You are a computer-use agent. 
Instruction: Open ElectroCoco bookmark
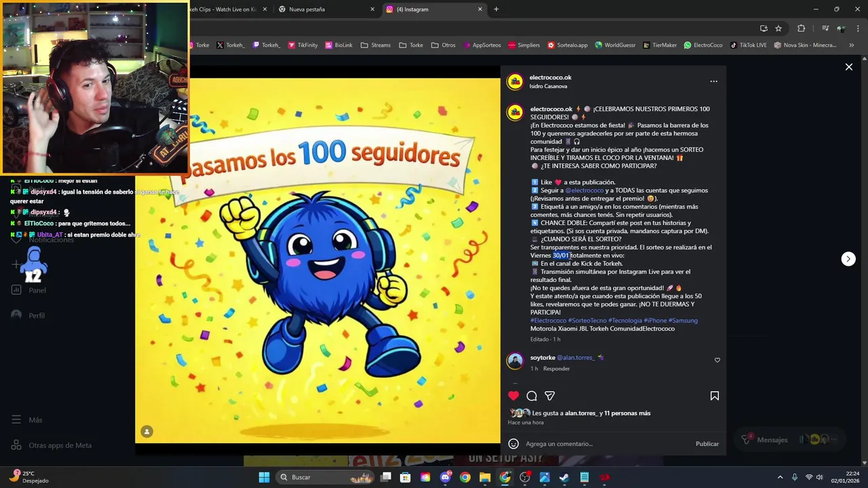point(703,45)
